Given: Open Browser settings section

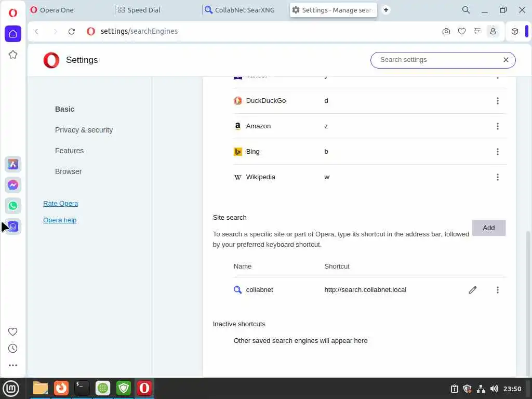Looking at the screenshot, I should coord(68,171).
